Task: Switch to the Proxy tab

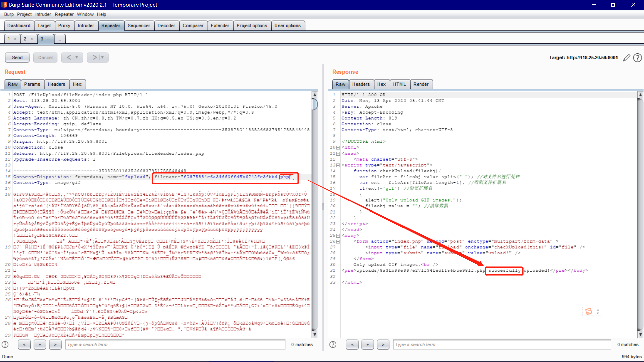Action: [x=64, y=26]
